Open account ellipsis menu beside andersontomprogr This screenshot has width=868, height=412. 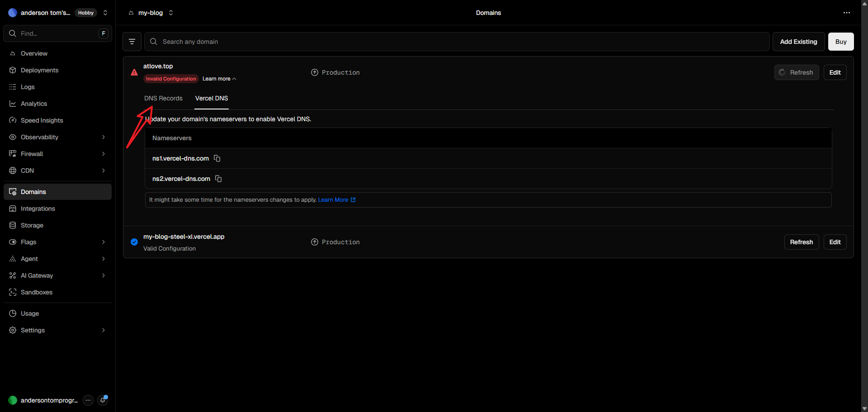(88, 400)
